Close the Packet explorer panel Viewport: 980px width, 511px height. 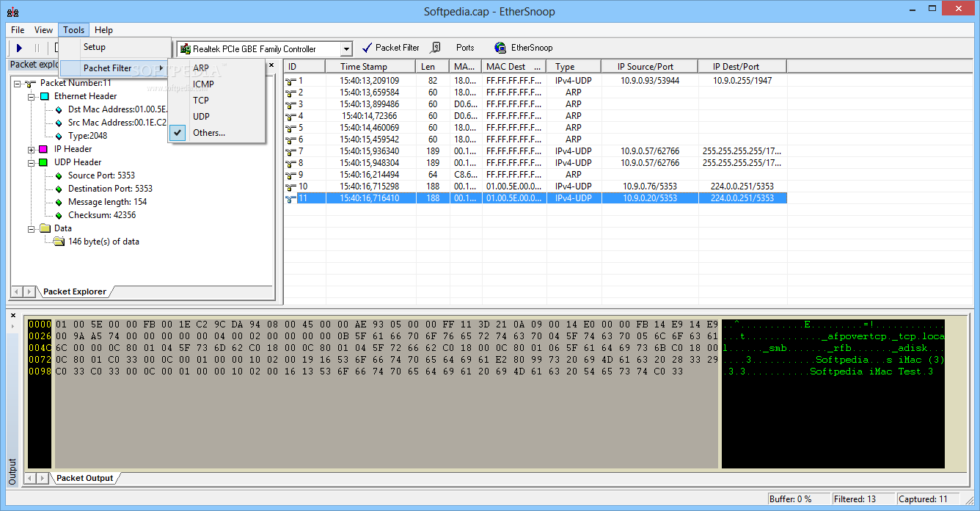(x=271, y=65)
